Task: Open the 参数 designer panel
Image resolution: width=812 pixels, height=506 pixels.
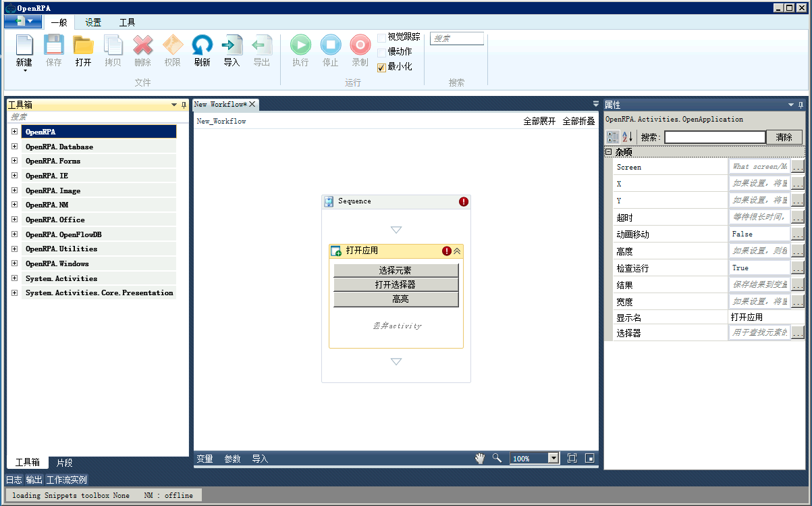Action: pyautogui.click(x=233, y=459)
